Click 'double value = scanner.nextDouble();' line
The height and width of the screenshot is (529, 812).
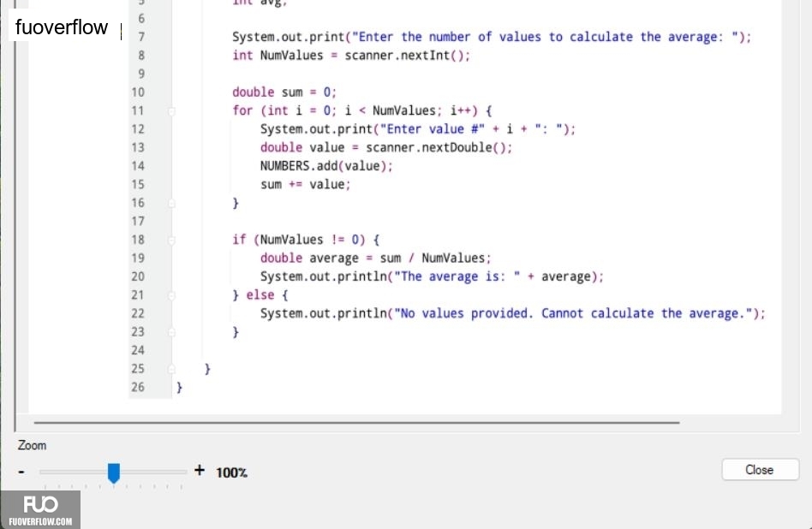coord(385,147)
